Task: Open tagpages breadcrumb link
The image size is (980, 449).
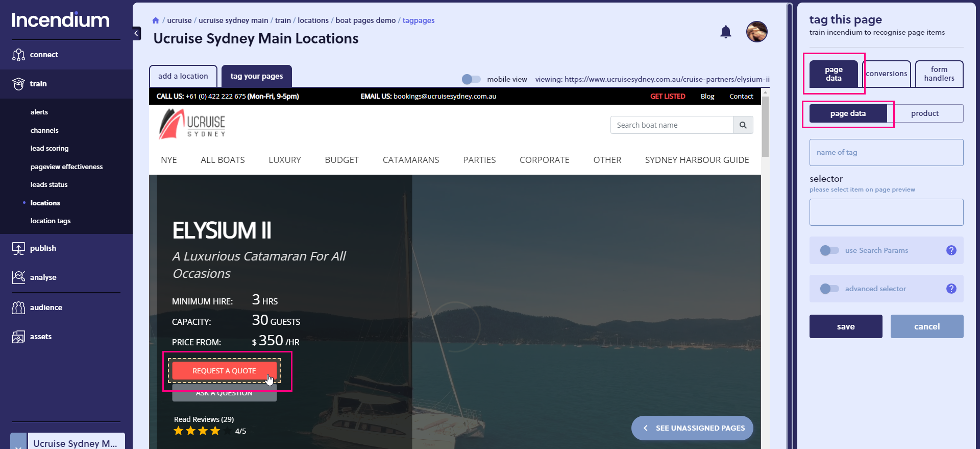Action: [419, 20]
